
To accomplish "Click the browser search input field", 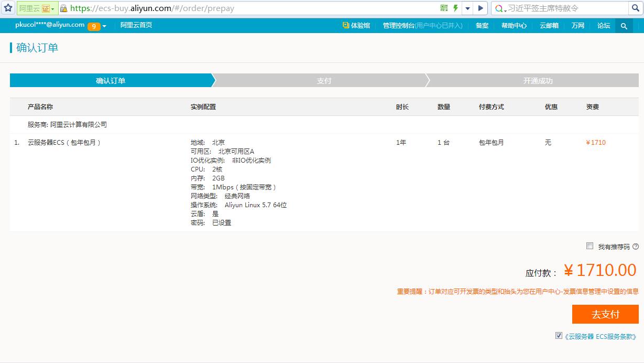I will coord(567,8).
